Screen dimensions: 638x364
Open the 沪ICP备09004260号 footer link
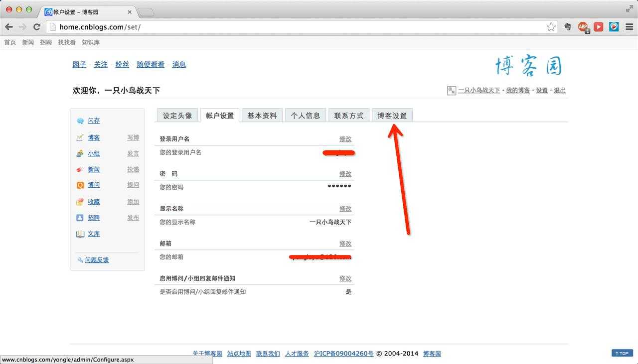pos(344,354)
